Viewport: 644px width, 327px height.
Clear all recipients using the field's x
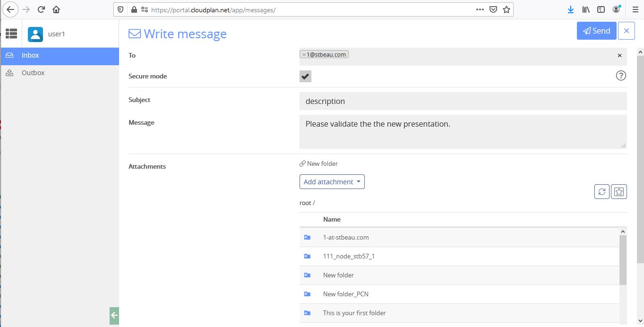tap(619, 55)
